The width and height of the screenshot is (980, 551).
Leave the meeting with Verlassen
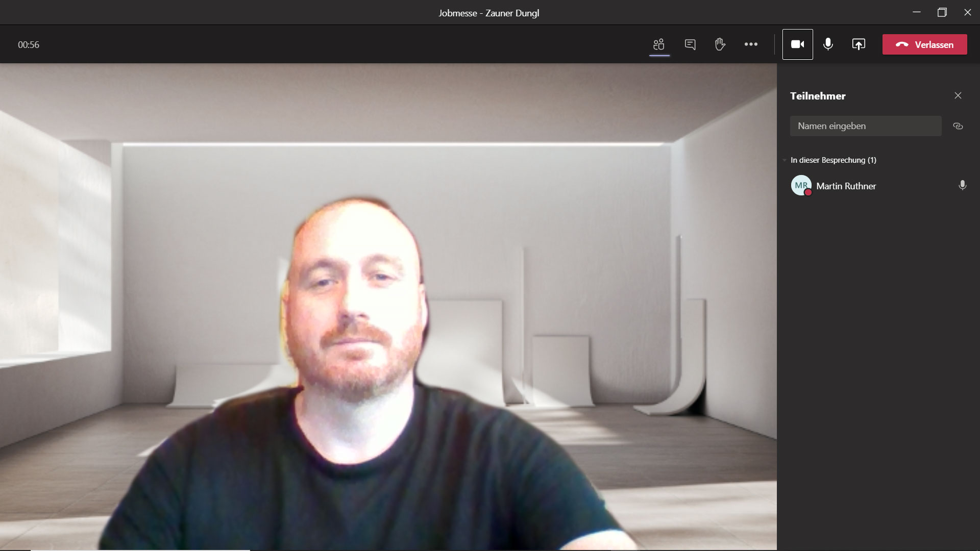(925, 44)
